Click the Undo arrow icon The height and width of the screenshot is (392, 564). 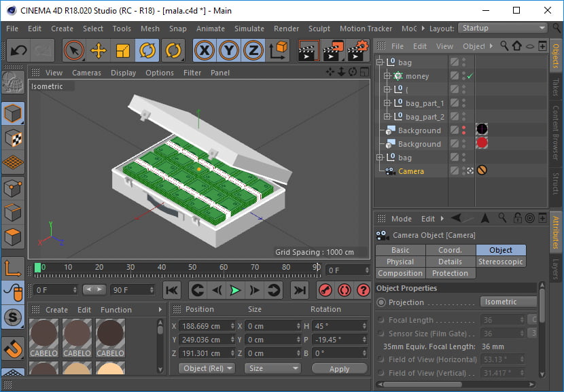click(18, 50)
